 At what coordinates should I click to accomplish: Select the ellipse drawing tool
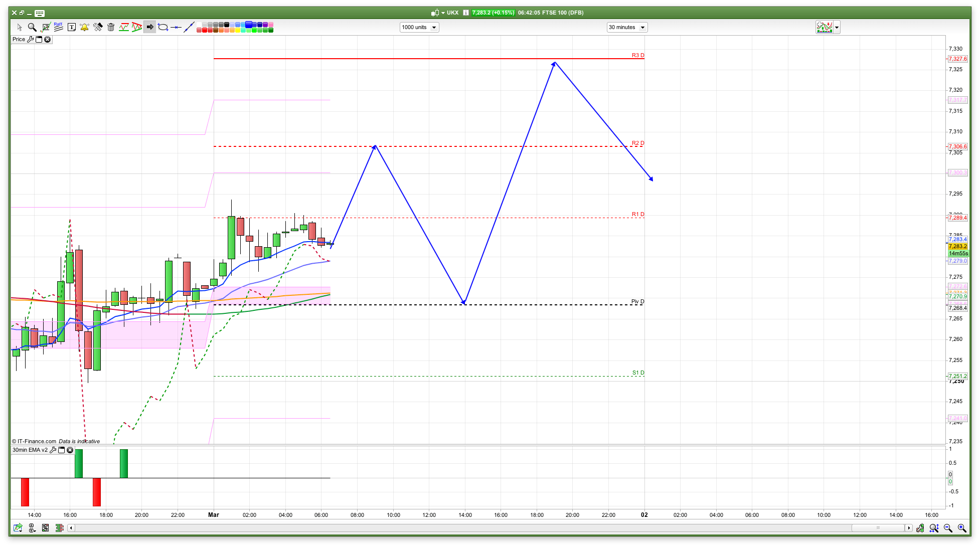click(163, 27)
